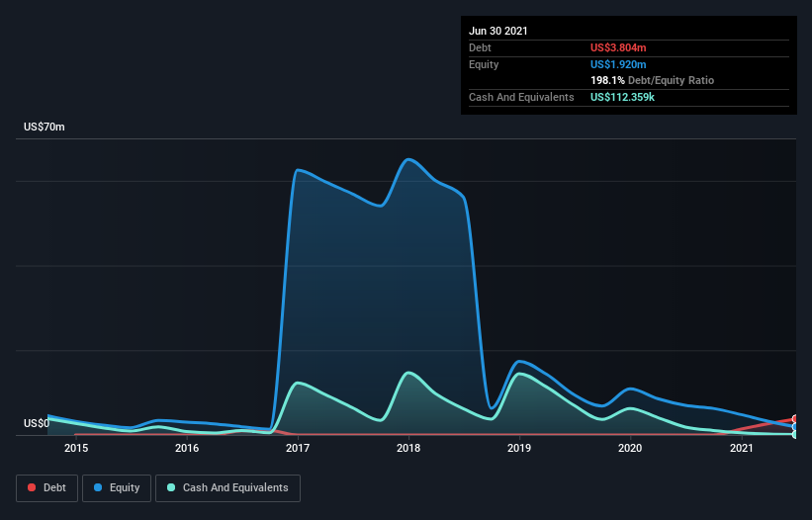The height and width of the screenshot is (520, 812).
Task: Click the Equity label in tooltip
Action: click(484, 64)
